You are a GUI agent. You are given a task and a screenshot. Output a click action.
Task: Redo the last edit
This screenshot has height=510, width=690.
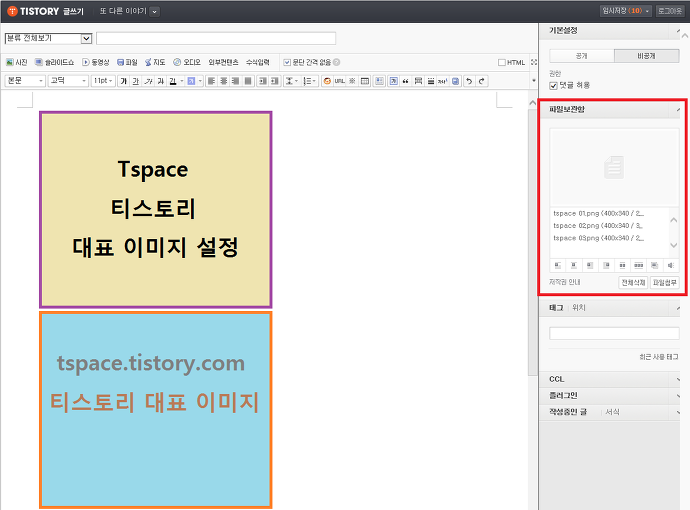(482, 81)
